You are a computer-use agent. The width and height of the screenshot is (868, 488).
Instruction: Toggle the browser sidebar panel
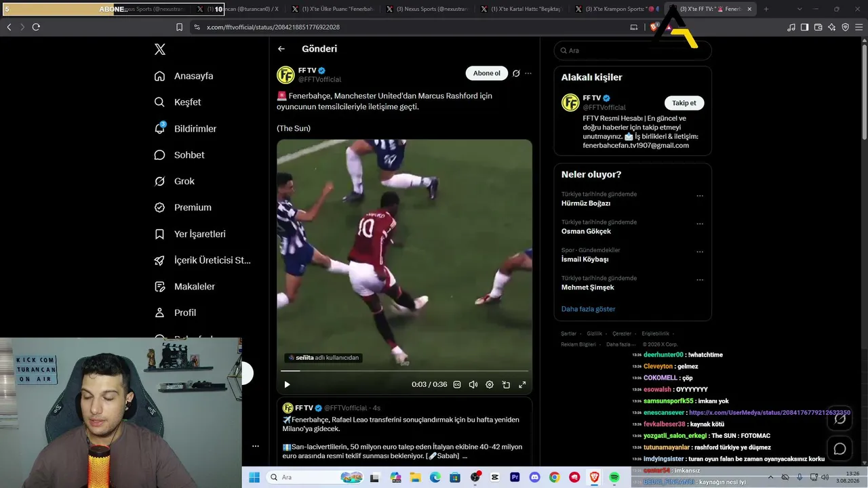804,27
